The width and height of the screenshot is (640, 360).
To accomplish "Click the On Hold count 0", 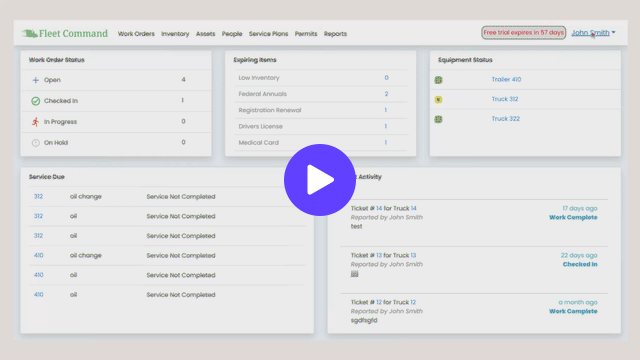I will 183,142.
